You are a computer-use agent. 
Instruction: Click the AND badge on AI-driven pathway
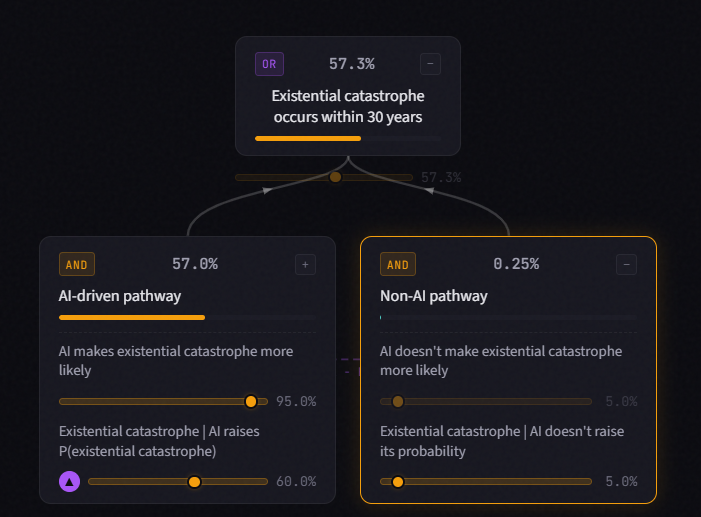click(77, 264)
